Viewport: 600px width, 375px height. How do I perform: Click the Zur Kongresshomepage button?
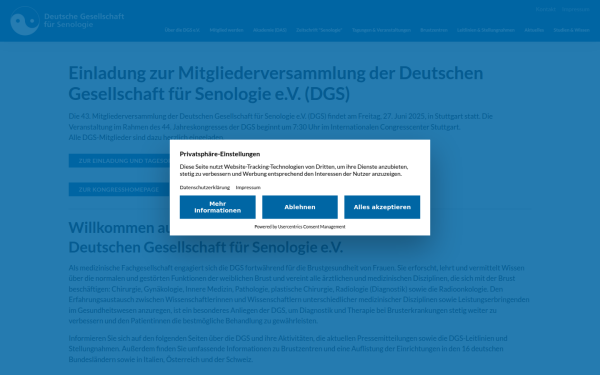119,189
